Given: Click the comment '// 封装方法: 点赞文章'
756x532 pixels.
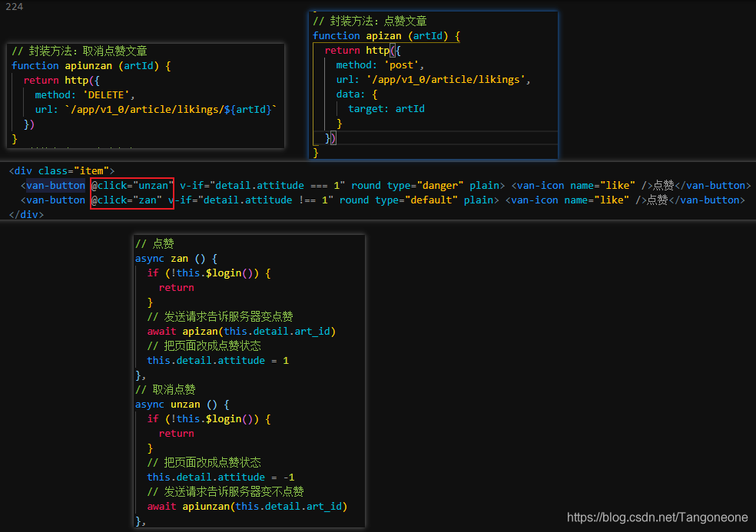Looking at the screenshot, I should point(370,21).
